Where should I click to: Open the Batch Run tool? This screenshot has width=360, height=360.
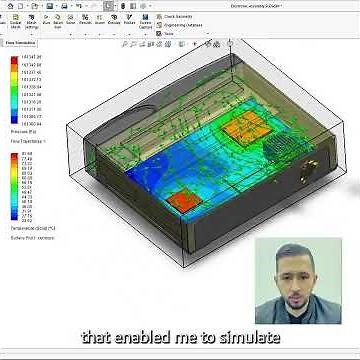click(58, 22)
